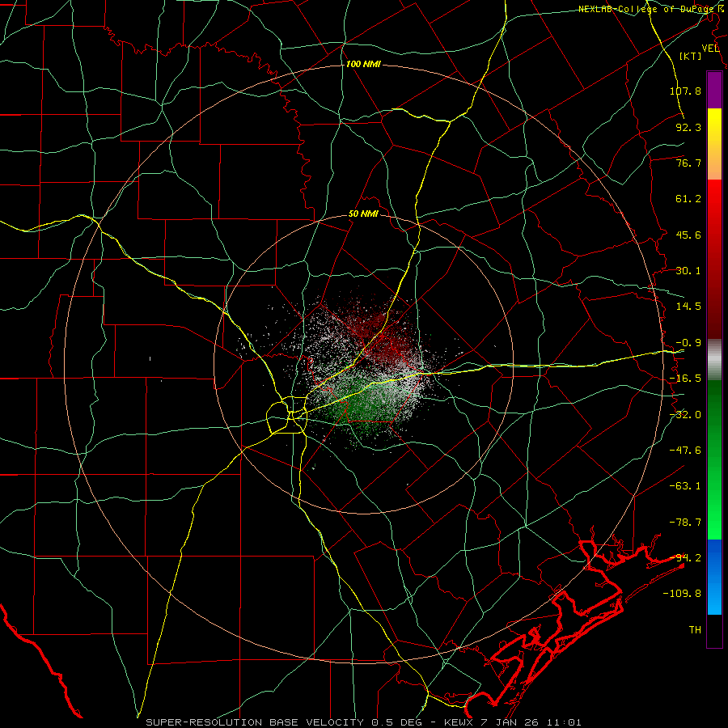Click the -16.5 velocity scale value
Viewport: 728px width, 728px height.
685,379
